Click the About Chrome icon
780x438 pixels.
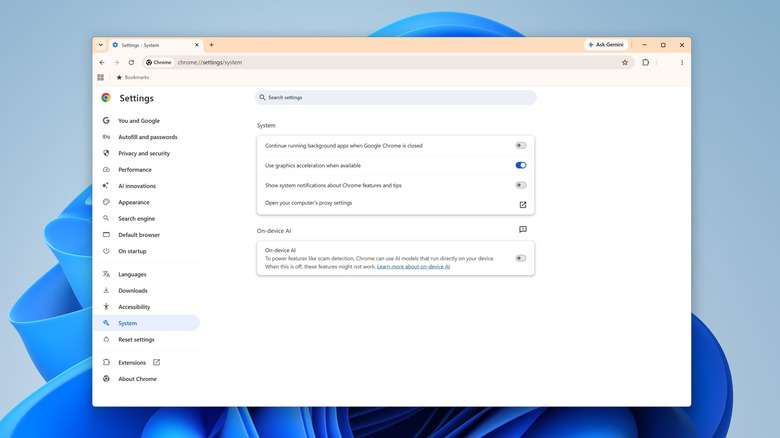click(x=106, y=379)
